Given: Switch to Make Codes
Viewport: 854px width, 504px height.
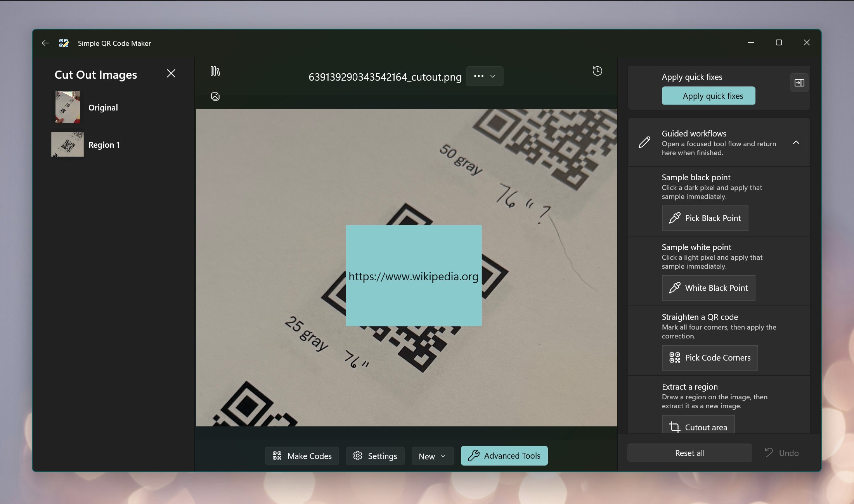Looking at the screenshot, I should point(302,456).
